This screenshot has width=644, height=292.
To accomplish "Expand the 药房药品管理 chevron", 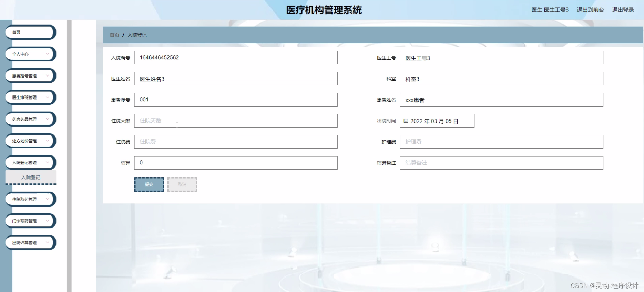I will point(47,119).
